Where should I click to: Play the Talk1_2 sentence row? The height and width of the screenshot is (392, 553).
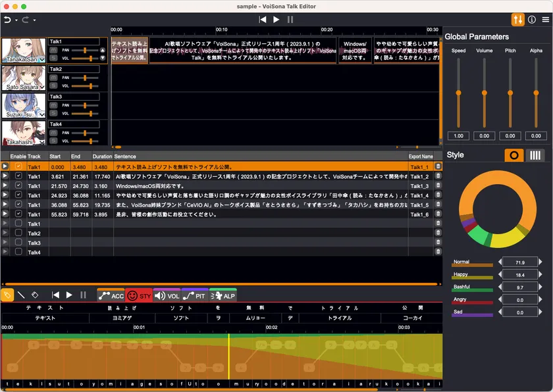pyautogui.click(x=5, y=177)
